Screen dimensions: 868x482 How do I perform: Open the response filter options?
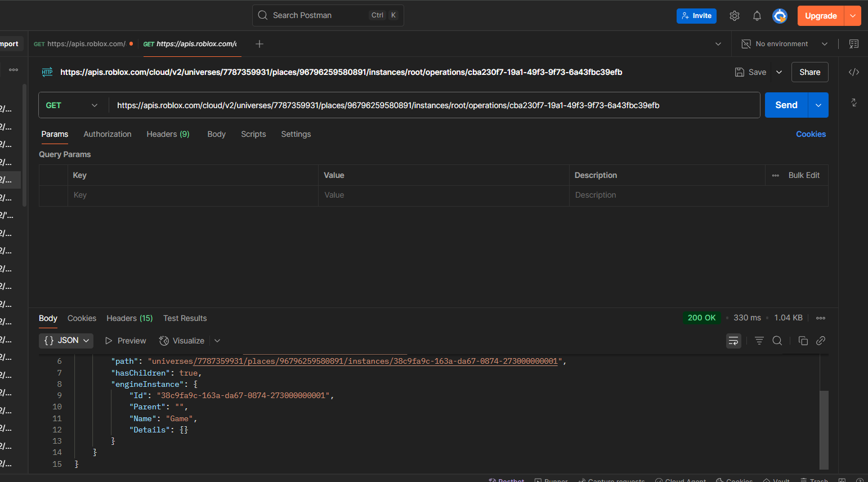[x=759, y=341]
